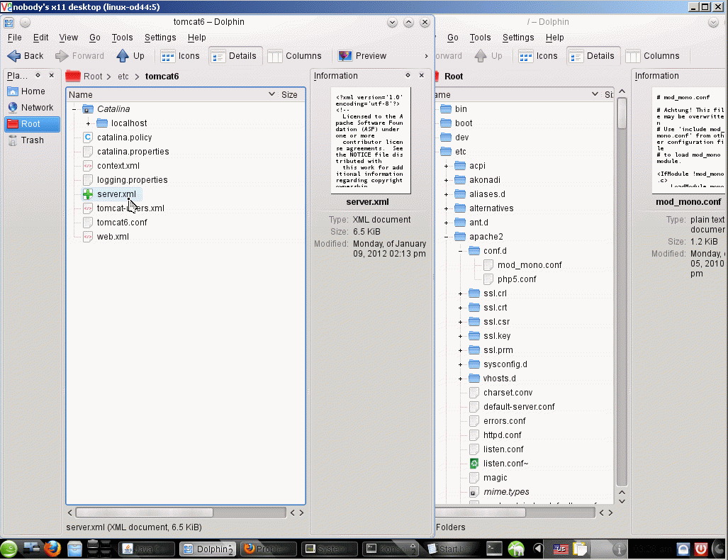
Task: Open the Edit menu
Action: [x=40, y=38]
